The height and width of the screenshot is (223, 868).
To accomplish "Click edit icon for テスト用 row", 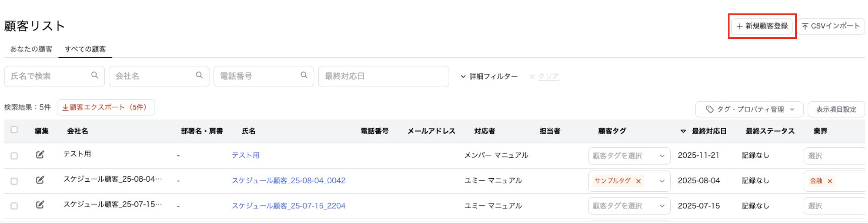I will click(40, 155).
